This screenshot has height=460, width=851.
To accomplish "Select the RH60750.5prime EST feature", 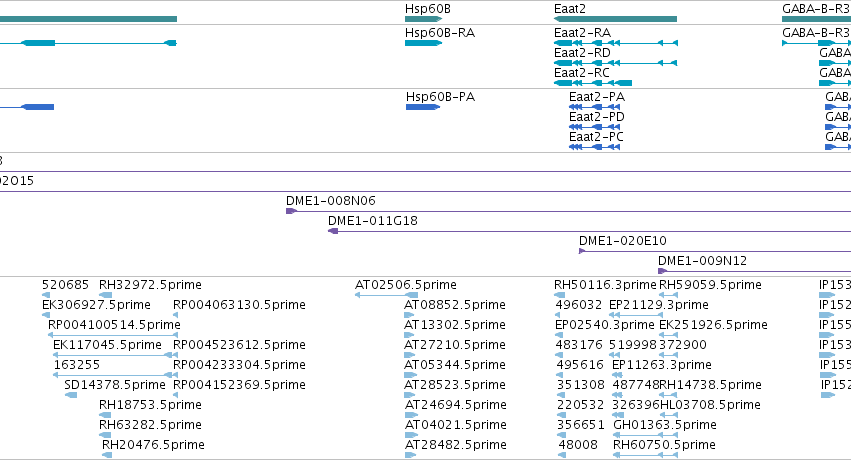I will click(645, 455).
